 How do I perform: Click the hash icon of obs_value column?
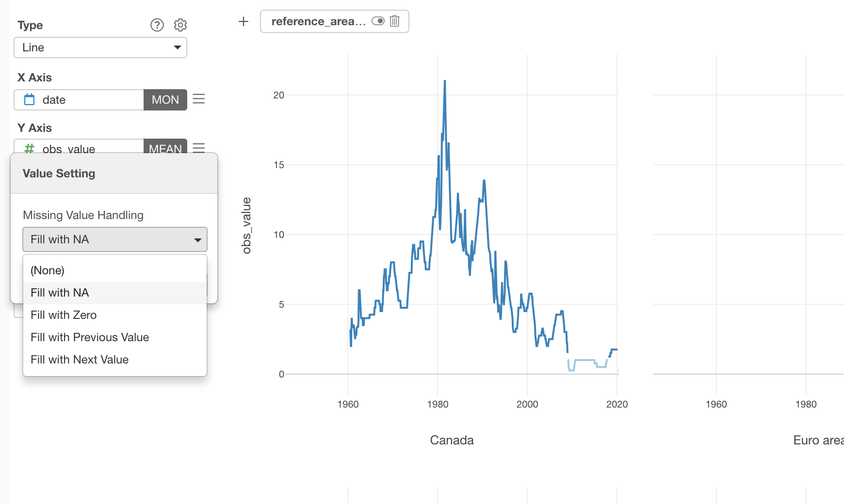point(30,148)
